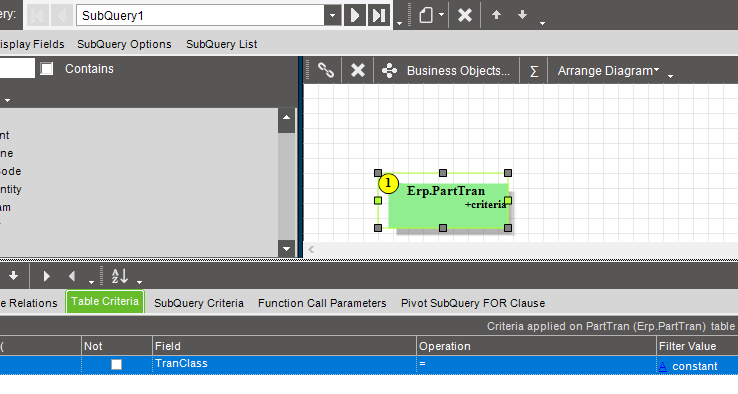Open the SubQuery List tab
Image resolution: width=738 pixels, height=394 pixels.
[222, 44]
